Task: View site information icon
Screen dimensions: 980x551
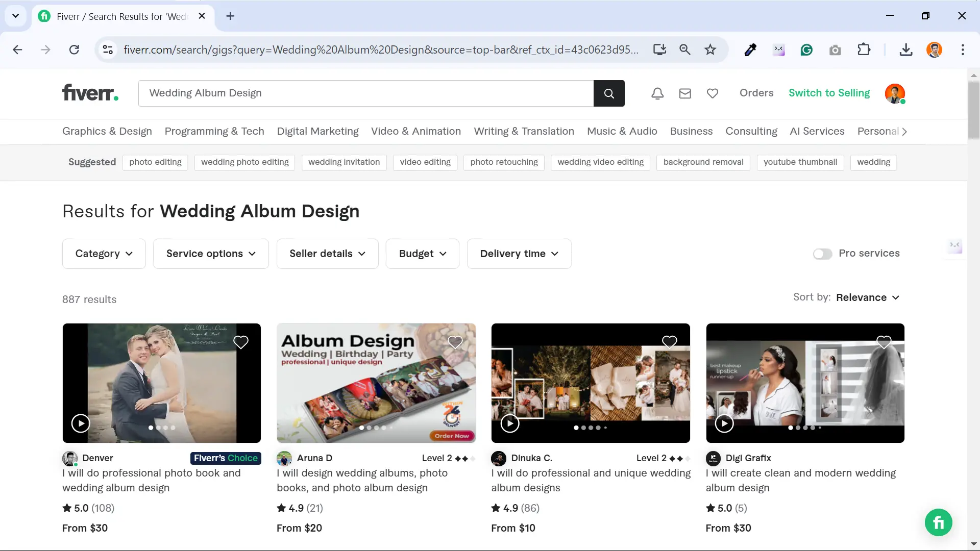Action: (x=108, y=49)
